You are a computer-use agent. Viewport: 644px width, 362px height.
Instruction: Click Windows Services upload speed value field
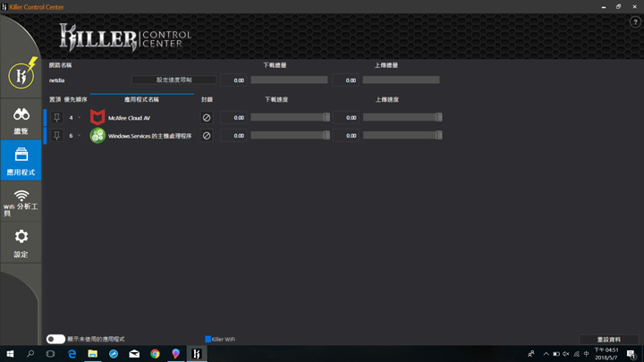(x=345, y=136)
